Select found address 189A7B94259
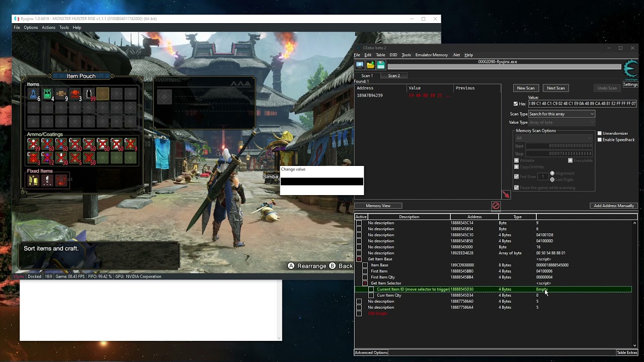644x362 pixels. click(370, 96)
